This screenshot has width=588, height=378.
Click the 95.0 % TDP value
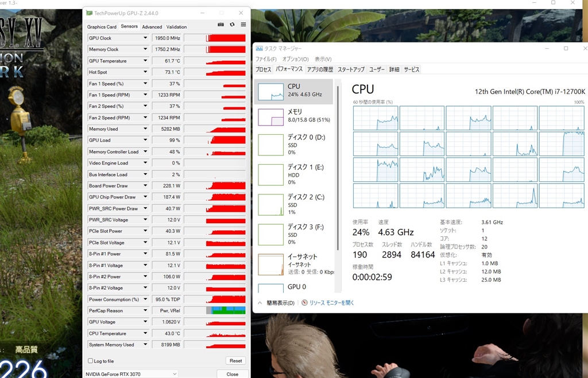167,299
